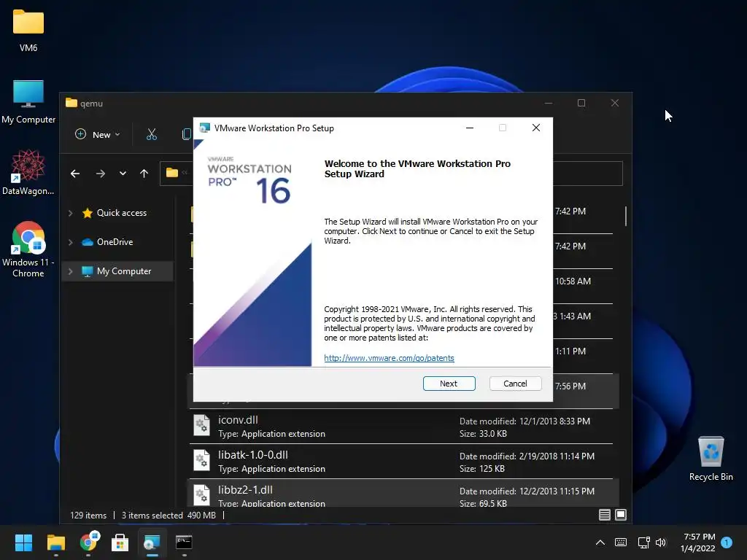Image resolution: width=747 pixels, height=560 pixels.
Task: Click the Cut scissors icon in the qemu window
Action: (152, 135)
